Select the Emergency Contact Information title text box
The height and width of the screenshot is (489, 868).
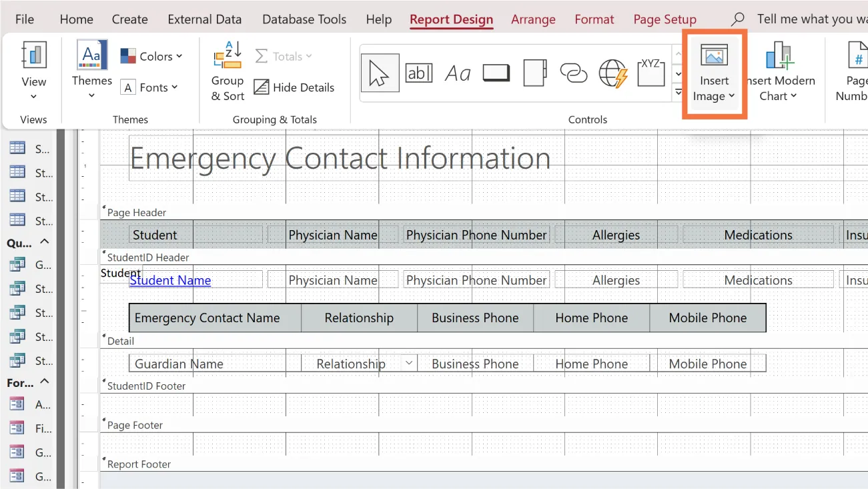click(340, 159)
